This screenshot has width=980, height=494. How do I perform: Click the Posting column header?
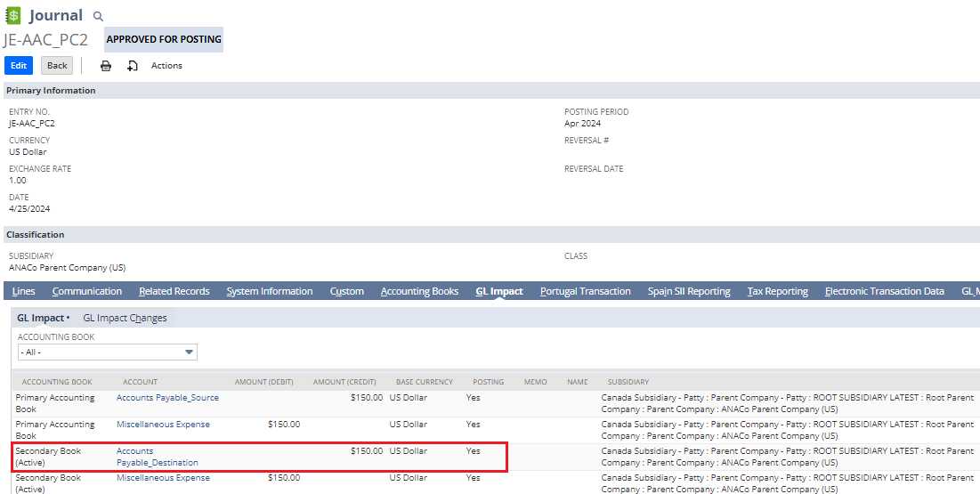point(488,382)
